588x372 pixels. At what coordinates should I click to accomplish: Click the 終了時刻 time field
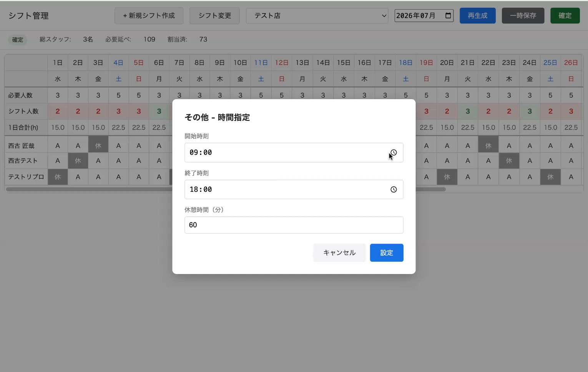(x=294, y=189)
